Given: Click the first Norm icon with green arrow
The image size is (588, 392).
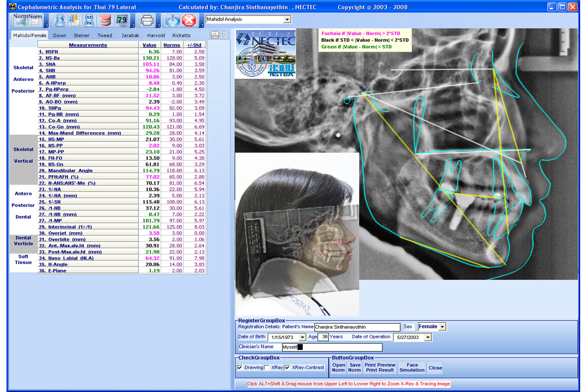Looking at the screenshot, I should (20, 21).
